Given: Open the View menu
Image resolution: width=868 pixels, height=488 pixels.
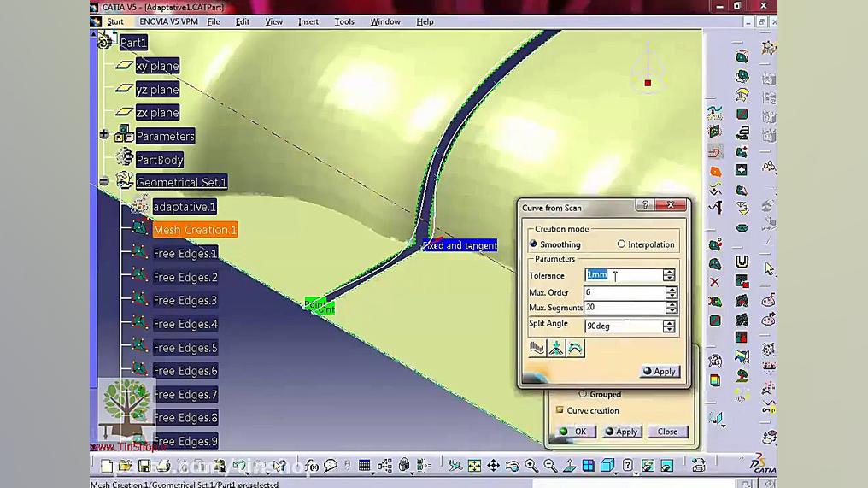Looking at the screenshot, I should click(274, 21).
